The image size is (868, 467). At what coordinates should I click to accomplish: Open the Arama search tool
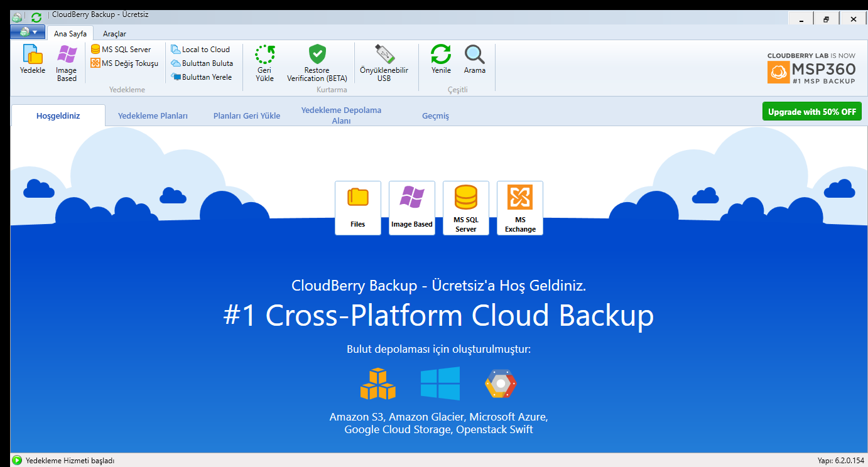[x=475, y=60]
